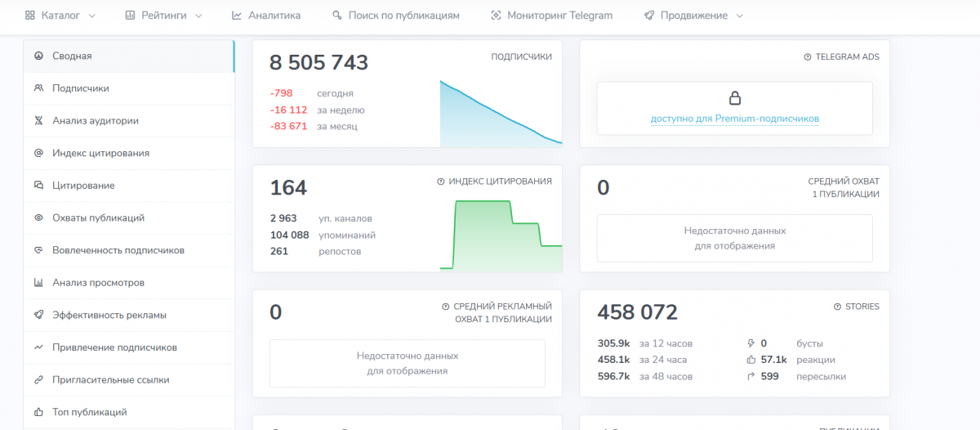Screen dimensions: 980x430
Task: Click the доступно для Premium-подписчиков link
Action: [x=734, y=119]
